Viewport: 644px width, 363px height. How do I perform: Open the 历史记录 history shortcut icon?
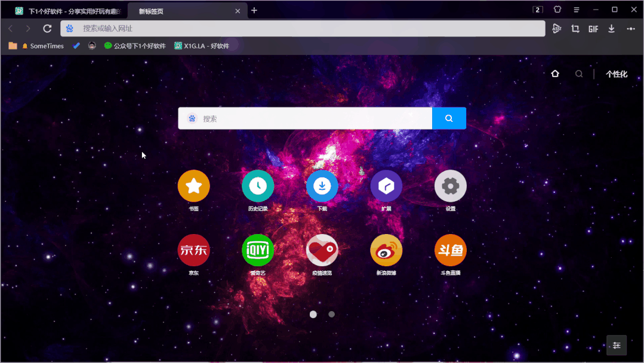tap(258, 186)
